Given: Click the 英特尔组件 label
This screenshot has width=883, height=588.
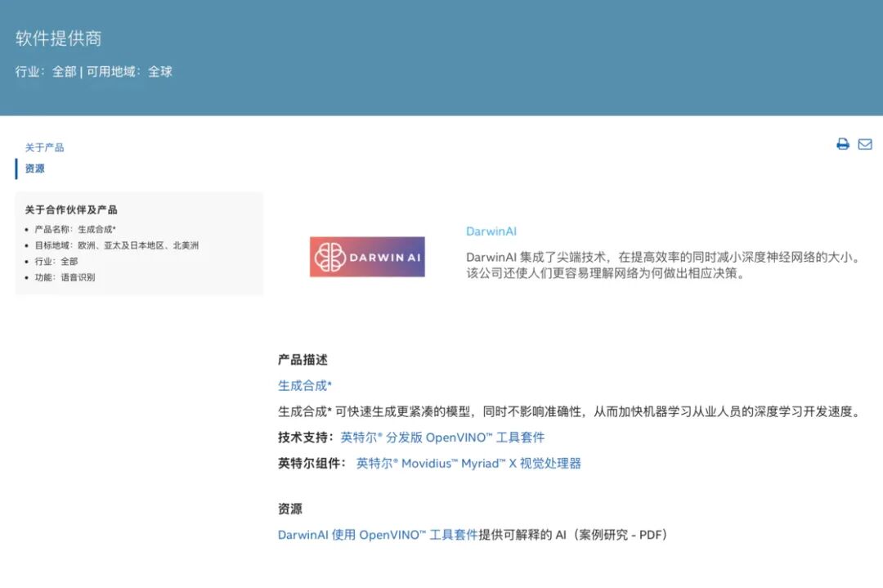Looking at the screenshot, I should [312, 464].
